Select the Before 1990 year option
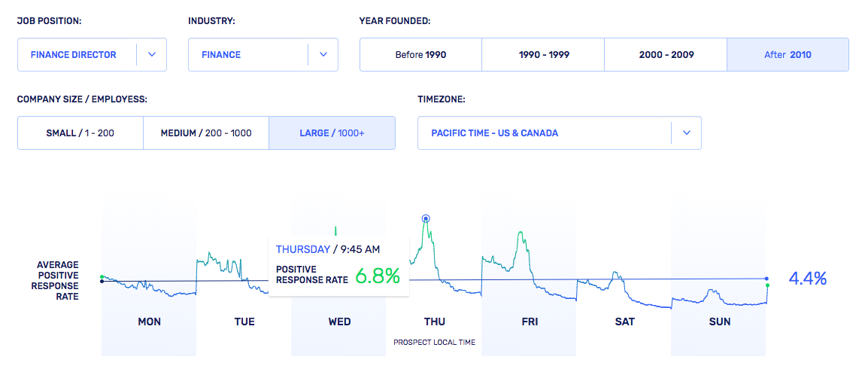868x372 pixels. click(x=420, y=55)
